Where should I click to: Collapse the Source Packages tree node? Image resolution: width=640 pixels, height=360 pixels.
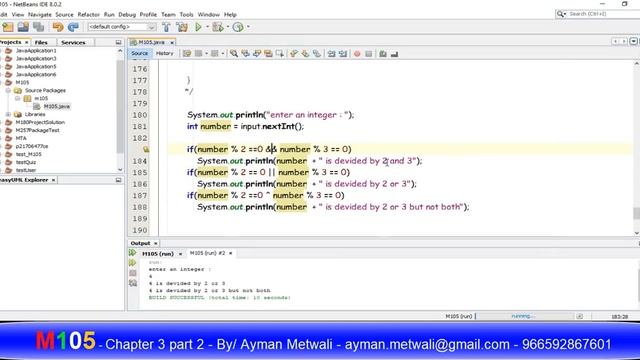click(x=8, y=91)
